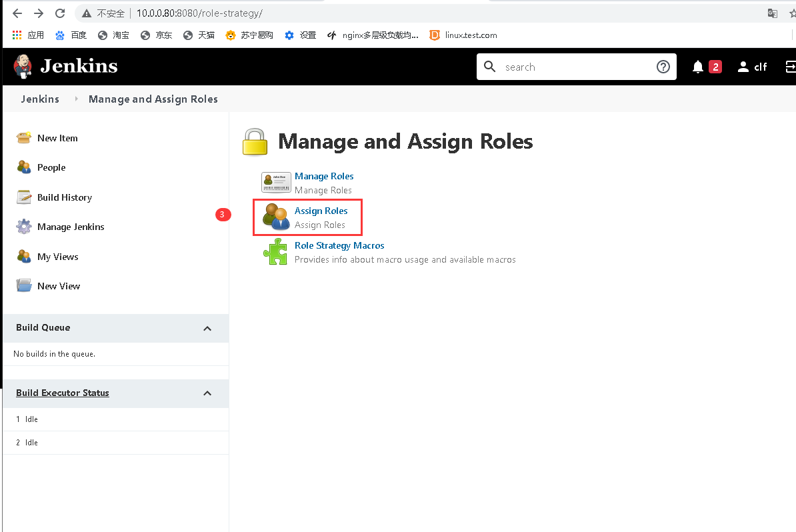Open the My Views link
Viewport: 796px width, 532px height.
coord(58,257)
